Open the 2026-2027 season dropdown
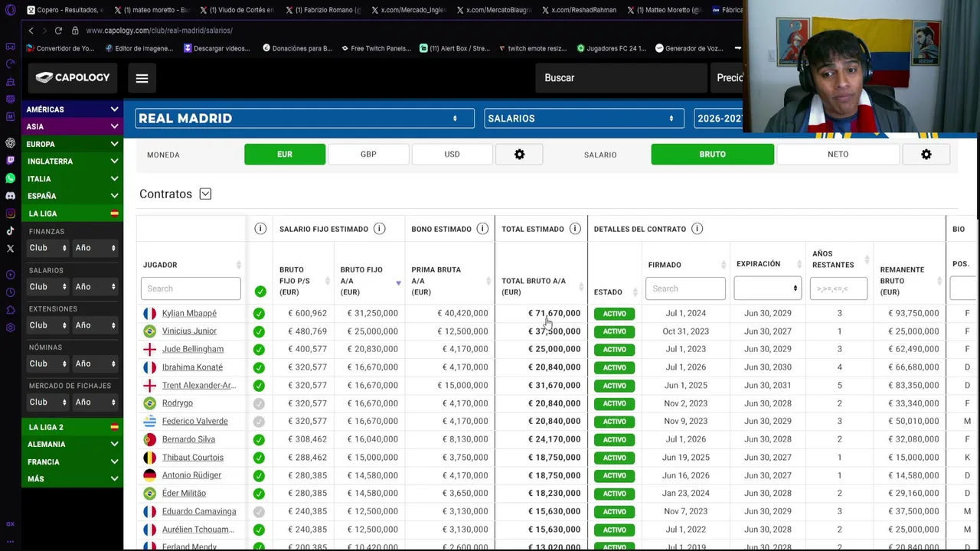This screenshot has height=551, width=980. (x=718, y=119)
